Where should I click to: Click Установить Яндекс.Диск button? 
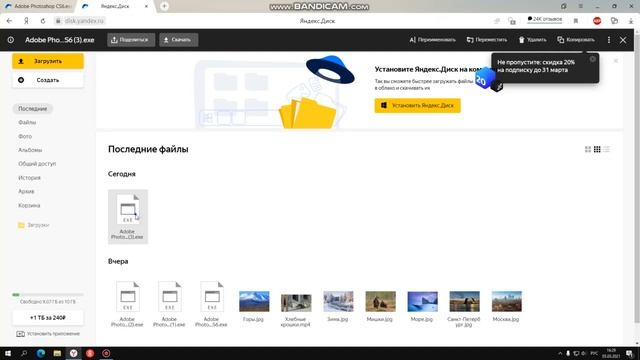coord(418,105)
